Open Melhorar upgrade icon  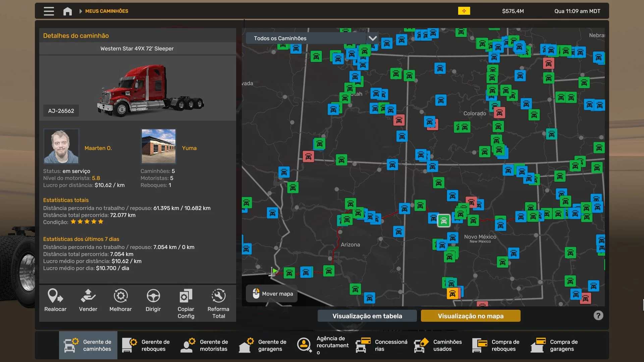120,296
